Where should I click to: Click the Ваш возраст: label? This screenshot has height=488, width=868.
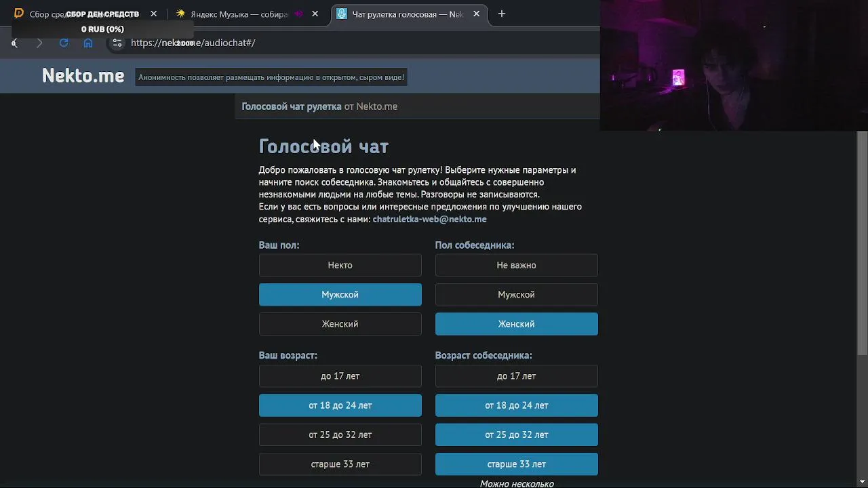point(288,356)
